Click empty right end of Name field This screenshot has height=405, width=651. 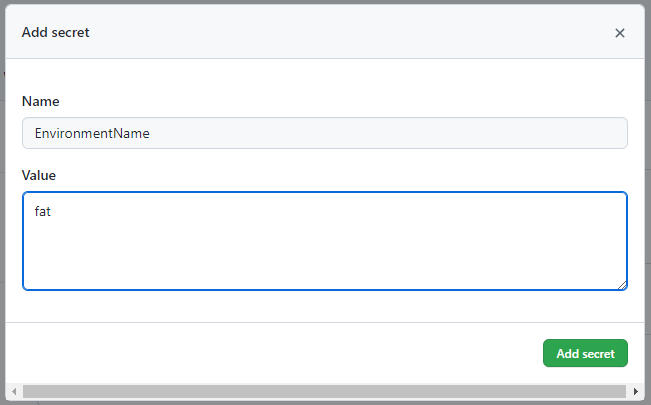pyautogui.click(x=560, y=133)
